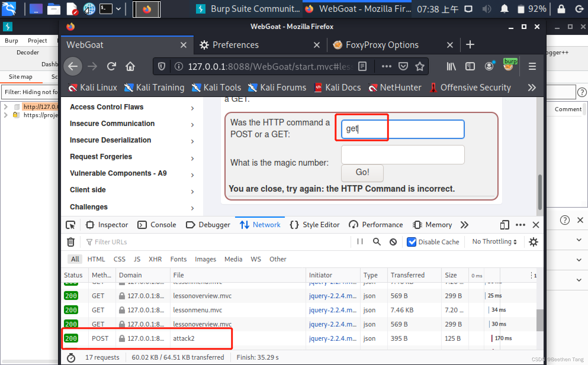Image resolution: width=588 pixels, height=365 pixels.
Task: Show more bookmarks toolbar items
Action: click(532, 88)
